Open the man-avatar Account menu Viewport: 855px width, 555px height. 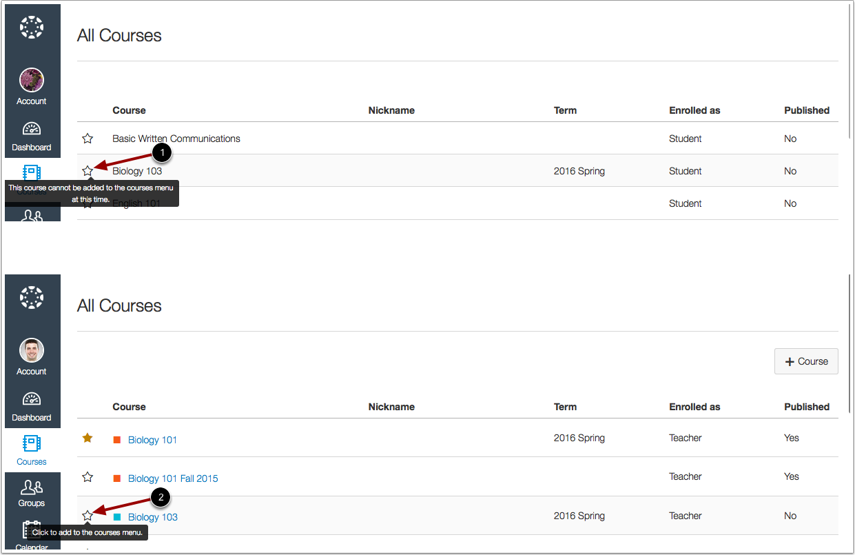click(32, 357)
